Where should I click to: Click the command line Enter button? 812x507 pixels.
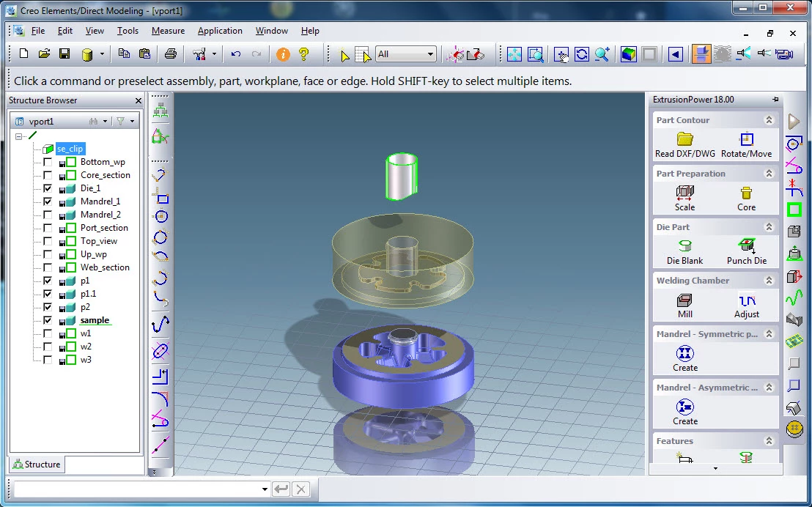281,489
